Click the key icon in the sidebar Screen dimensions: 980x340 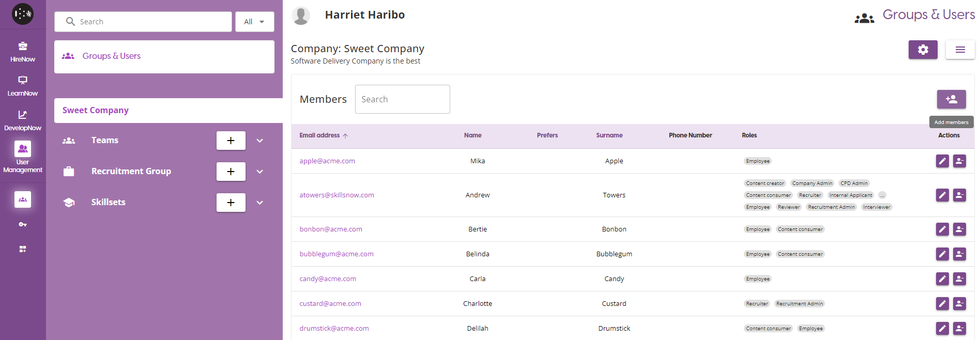click(23, 224)
